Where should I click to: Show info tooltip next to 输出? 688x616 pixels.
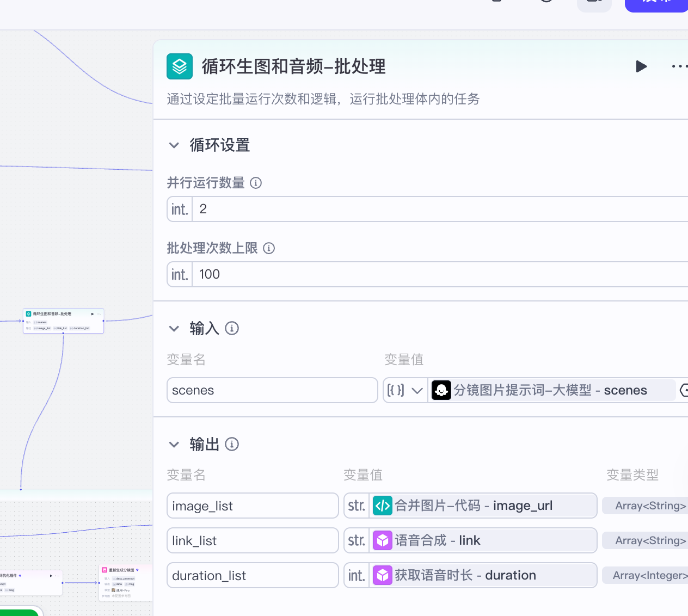(x=232, y=445)
